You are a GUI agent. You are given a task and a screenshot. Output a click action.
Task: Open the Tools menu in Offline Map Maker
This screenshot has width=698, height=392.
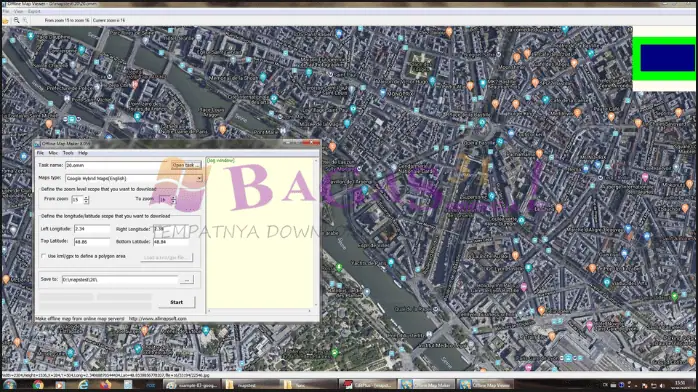(x=68, y=153)
